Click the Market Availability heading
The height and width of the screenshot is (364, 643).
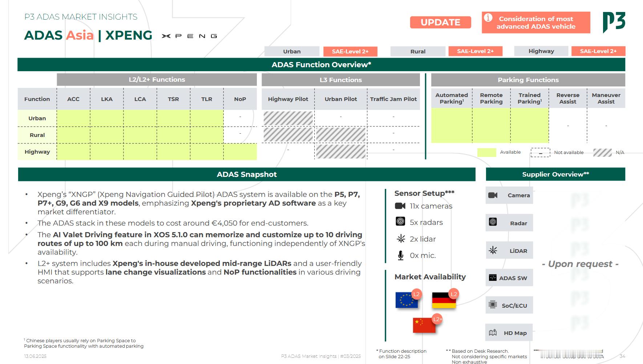[430, 277]
